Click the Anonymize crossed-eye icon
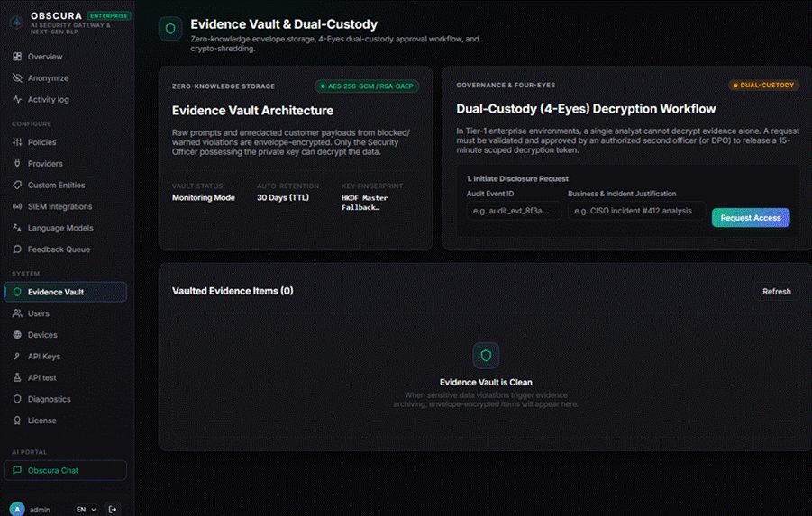 pyautogui.click(x=17, y=77)
